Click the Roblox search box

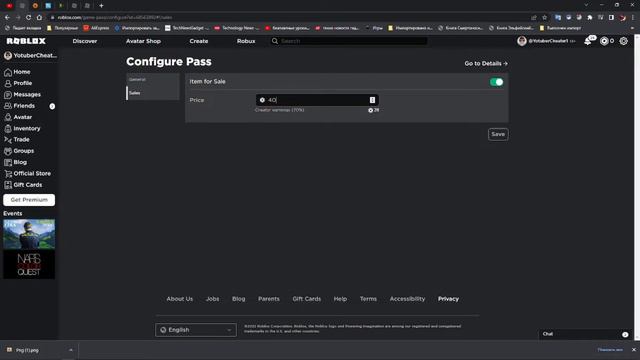point(349,41)
